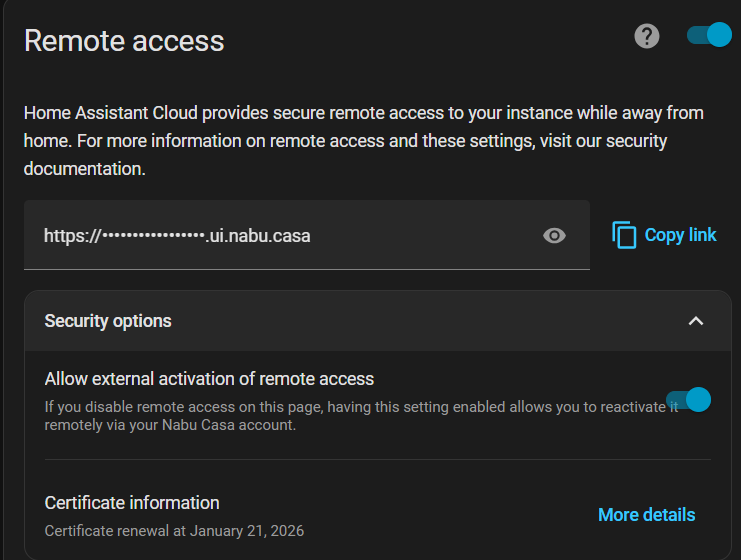Click the certificate renewal January 21 text

[174, 531]
